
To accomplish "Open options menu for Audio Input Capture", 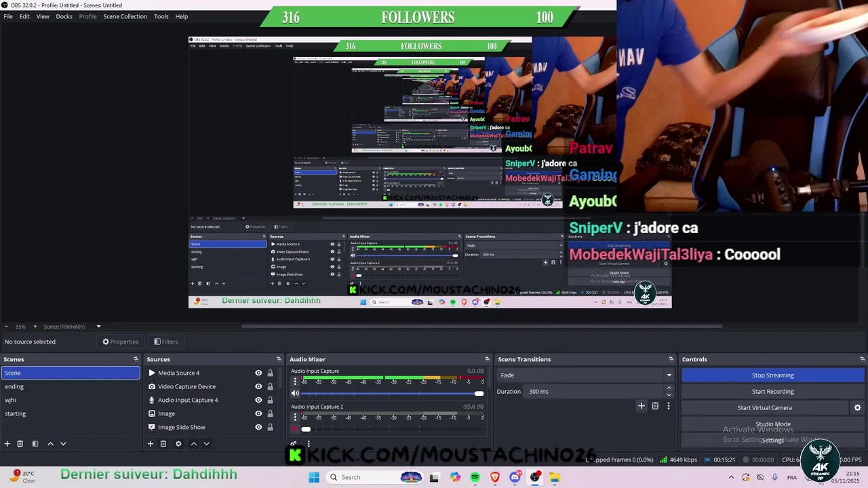I will (x=295, y=382).
